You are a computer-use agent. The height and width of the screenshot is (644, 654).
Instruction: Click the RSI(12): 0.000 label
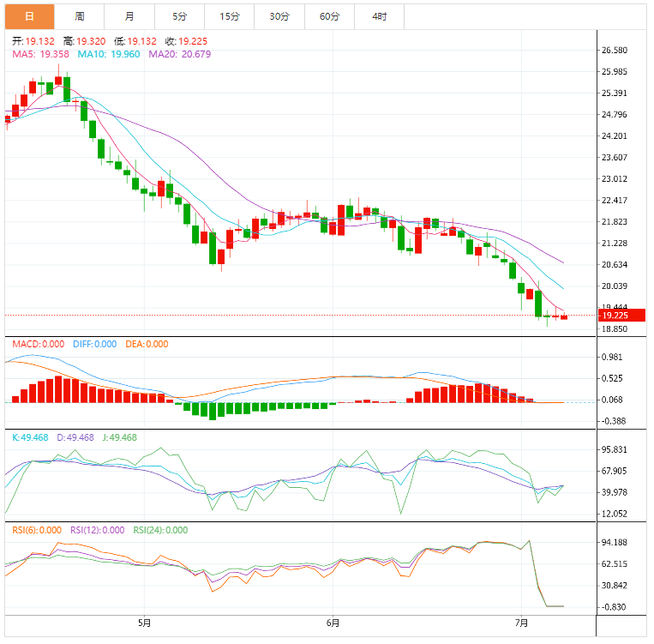pyautogui.click(x=97, y=530)
